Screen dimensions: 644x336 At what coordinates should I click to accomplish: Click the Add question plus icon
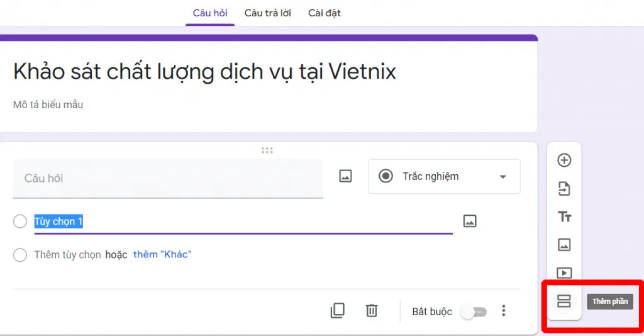pyautogui.click(x=564, y=160)
